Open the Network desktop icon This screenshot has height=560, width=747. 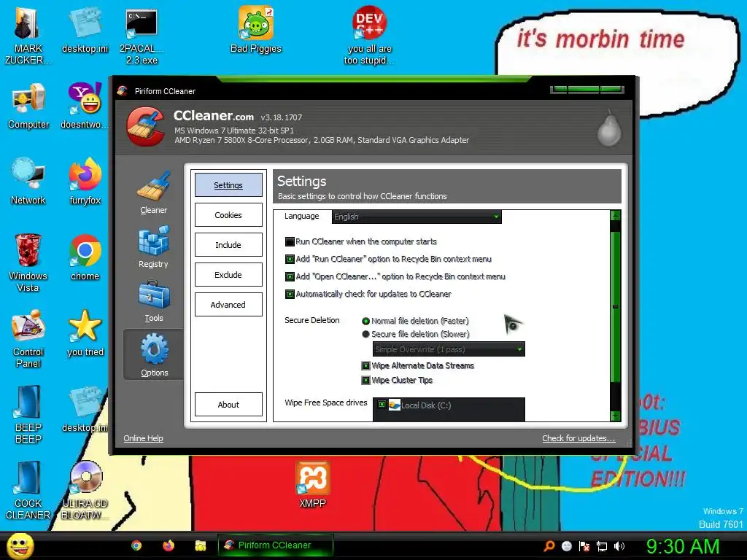(x=28, y=181)
